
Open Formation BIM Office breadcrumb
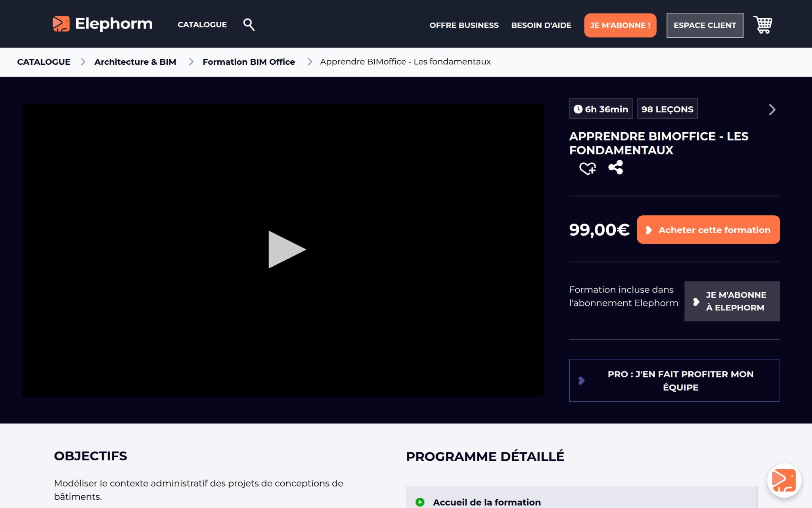tap(249, 62)
